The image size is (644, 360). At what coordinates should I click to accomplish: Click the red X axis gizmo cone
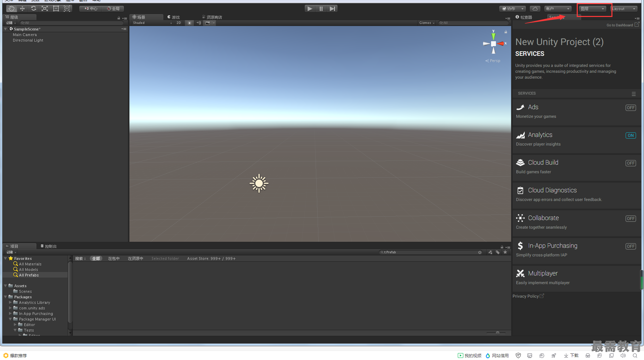tap(501, 44)
